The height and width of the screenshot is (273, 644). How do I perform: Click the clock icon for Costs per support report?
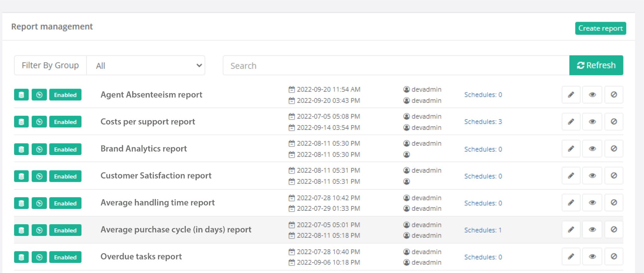point(39,122)
